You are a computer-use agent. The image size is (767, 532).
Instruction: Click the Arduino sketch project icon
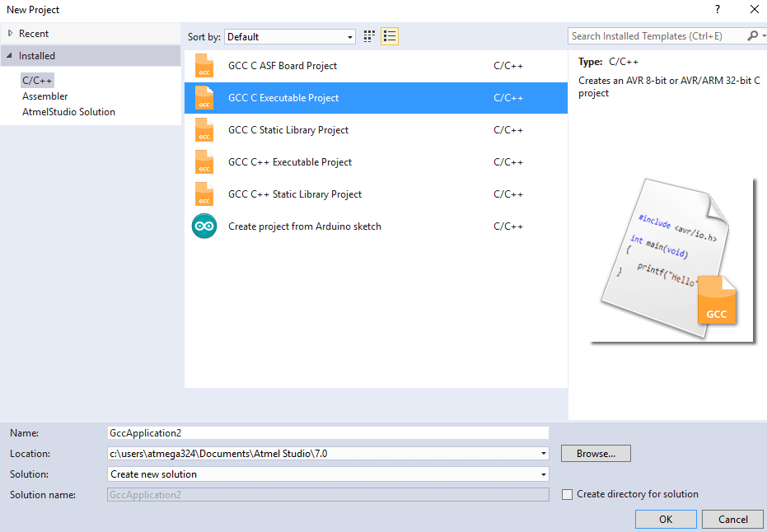click(204, 226)
